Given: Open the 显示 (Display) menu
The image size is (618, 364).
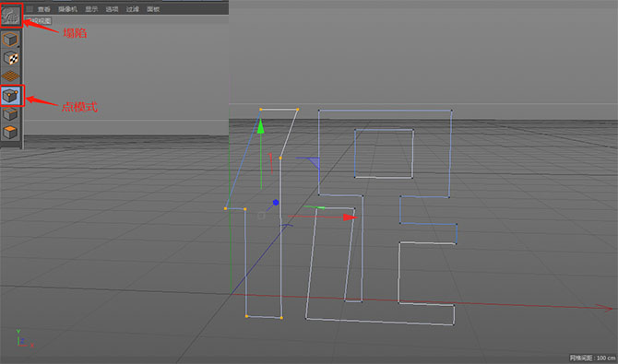Looking at the screenshot, I should [x=91, y=9].
